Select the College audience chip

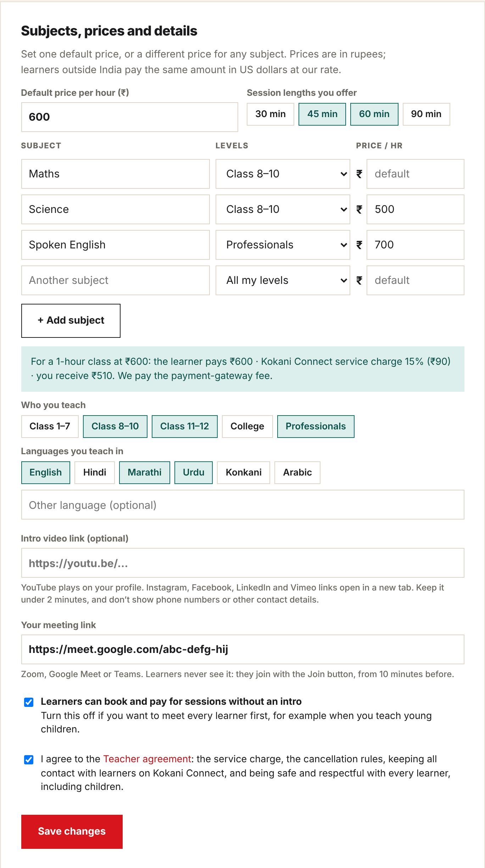point(247,427)
